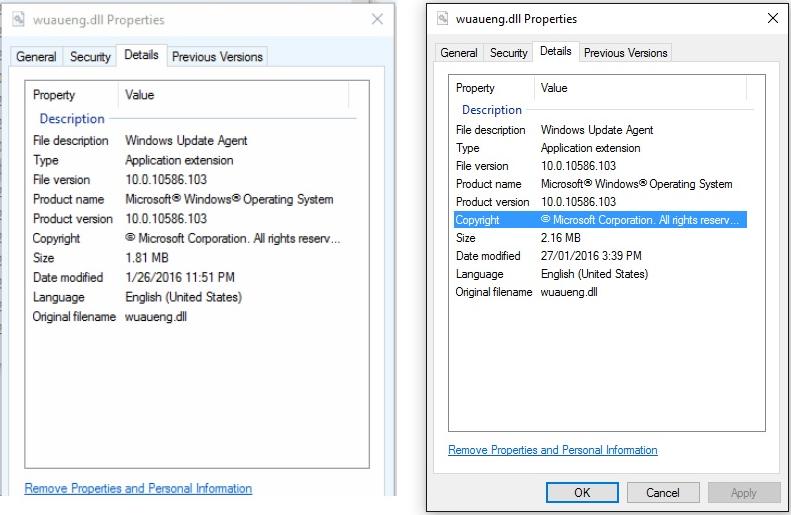Select the highlighted Copyright row in right window
This screenshot has width=791, height=515.
[x=600, y=220]
